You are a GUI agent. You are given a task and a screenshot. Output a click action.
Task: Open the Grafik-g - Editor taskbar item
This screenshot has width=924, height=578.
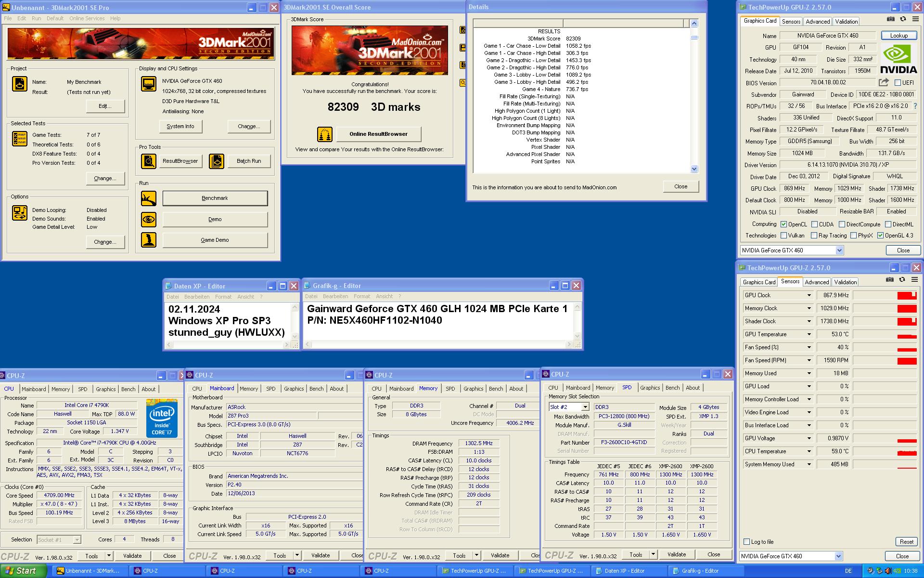pyautogui.click(x=706, y=571)
